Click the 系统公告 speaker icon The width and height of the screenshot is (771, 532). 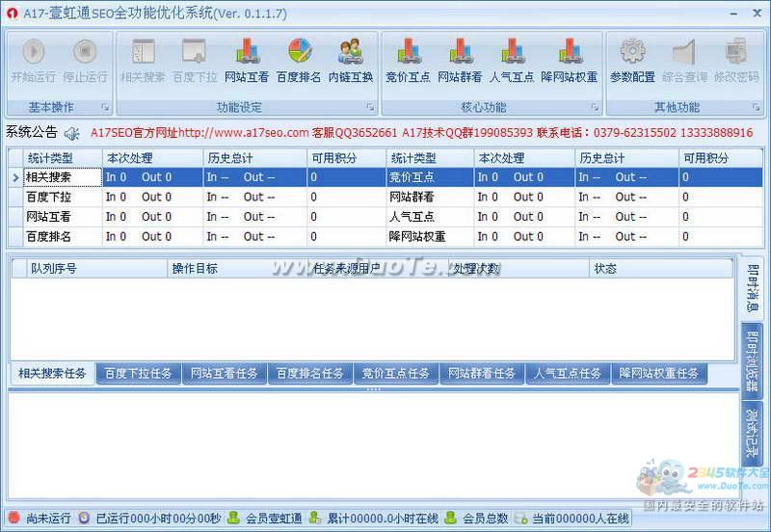click(72, 133)
